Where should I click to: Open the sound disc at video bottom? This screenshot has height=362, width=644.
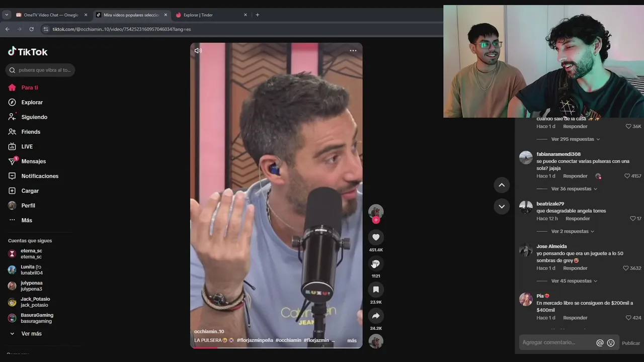376,341
